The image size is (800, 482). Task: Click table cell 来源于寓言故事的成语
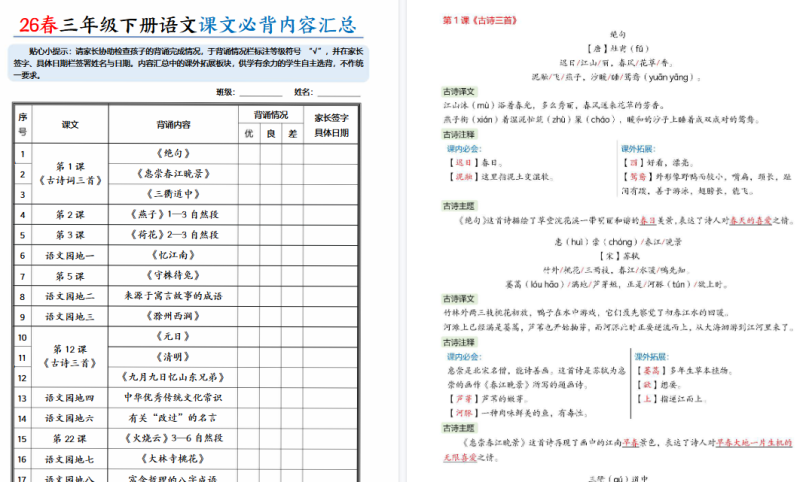click(173, 296)
